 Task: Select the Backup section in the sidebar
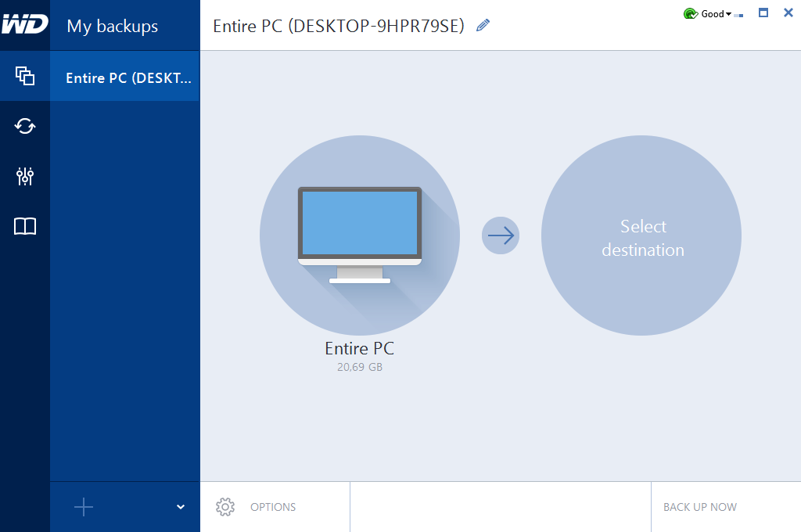click(x=24, y=76)
